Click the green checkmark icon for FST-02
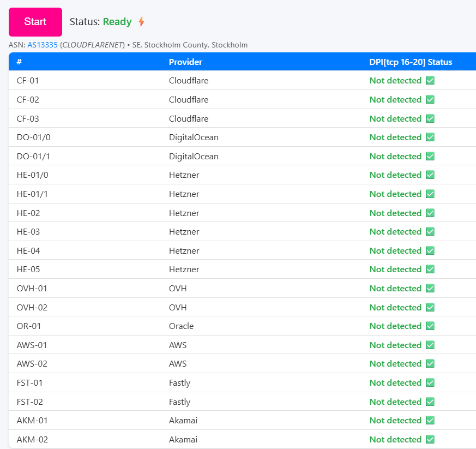The image size is (476, 449). tap(430, 402)
